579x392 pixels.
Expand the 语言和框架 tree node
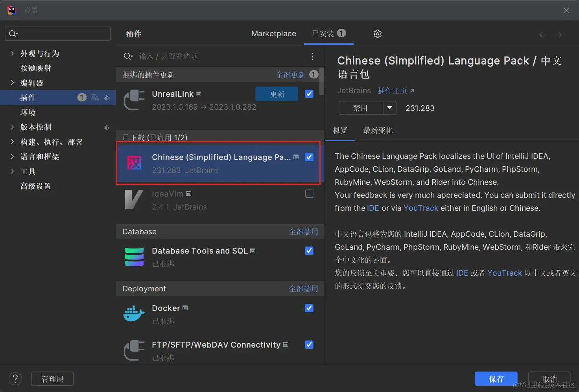pyautogui.click(x=12, y=156)
